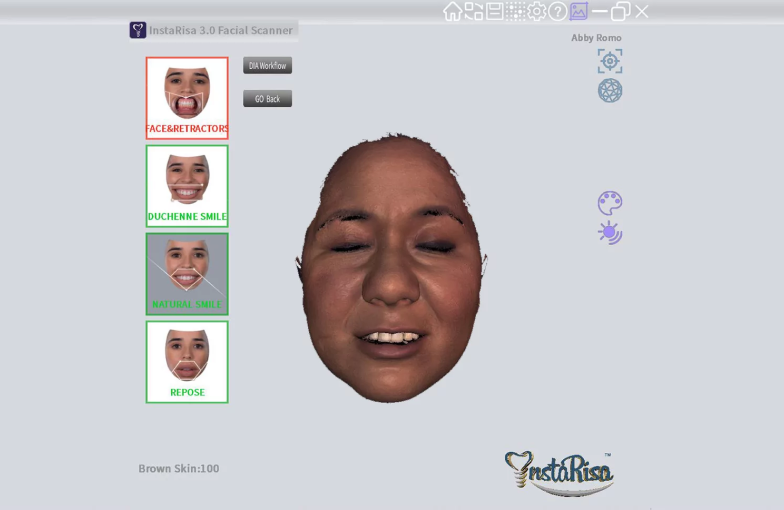Click the InstaRisa logo at bottom
The width and height of the screenshot is (784, 510).
(559, 473)
